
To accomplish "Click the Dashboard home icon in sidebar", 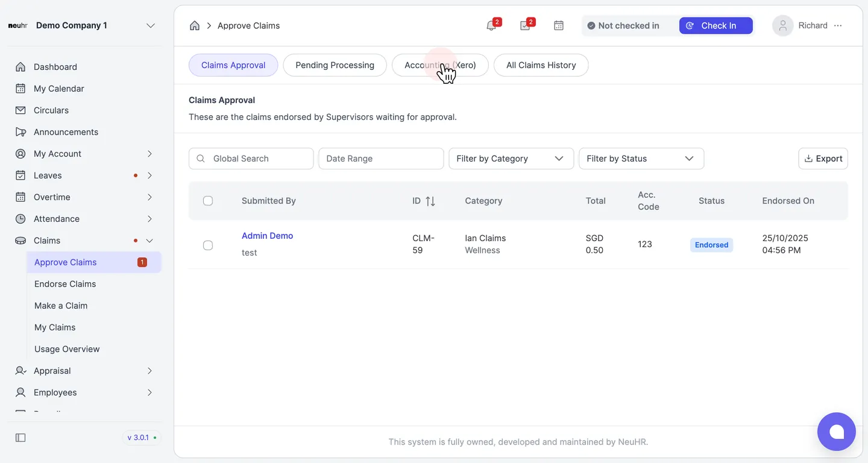I will (x=20, y=67).
